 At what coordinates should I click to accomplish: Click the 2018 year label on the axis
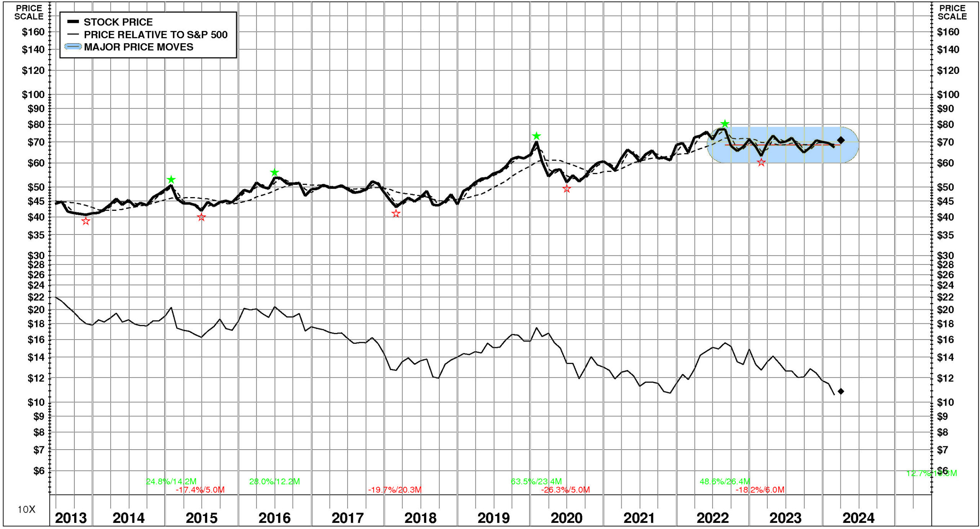(x=420, y=518)
